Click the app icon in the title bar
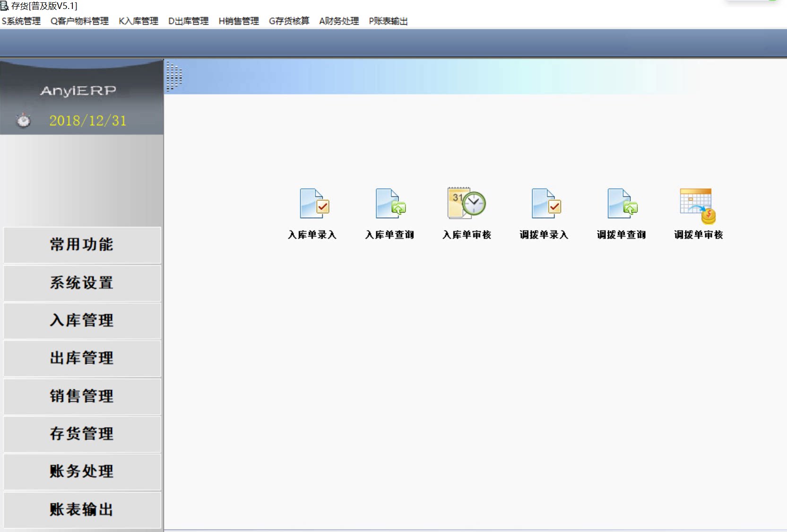Screen dimensions: 787x532 (5, 6)
